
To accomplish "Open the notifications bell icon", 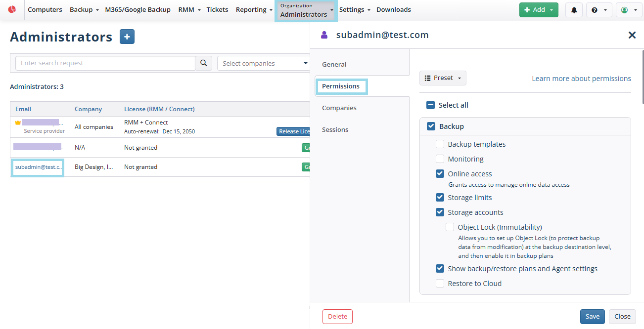I will point(574,10).
